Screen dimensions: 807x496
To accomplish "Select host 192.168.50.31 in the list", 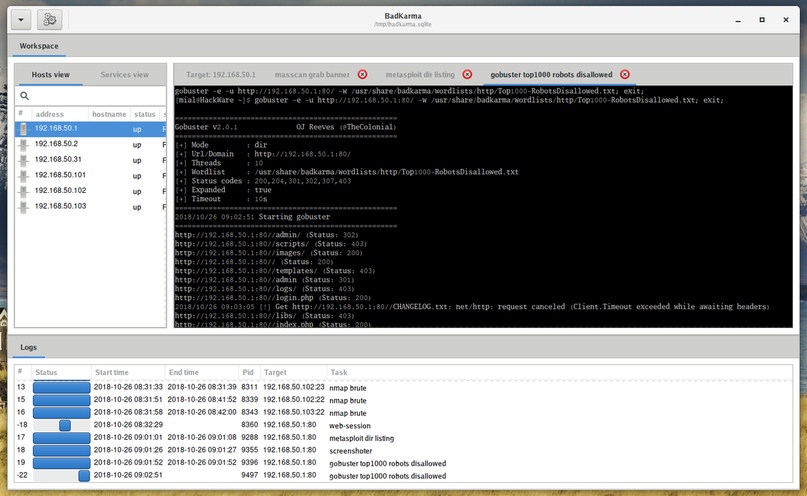I will coord(58,160).
